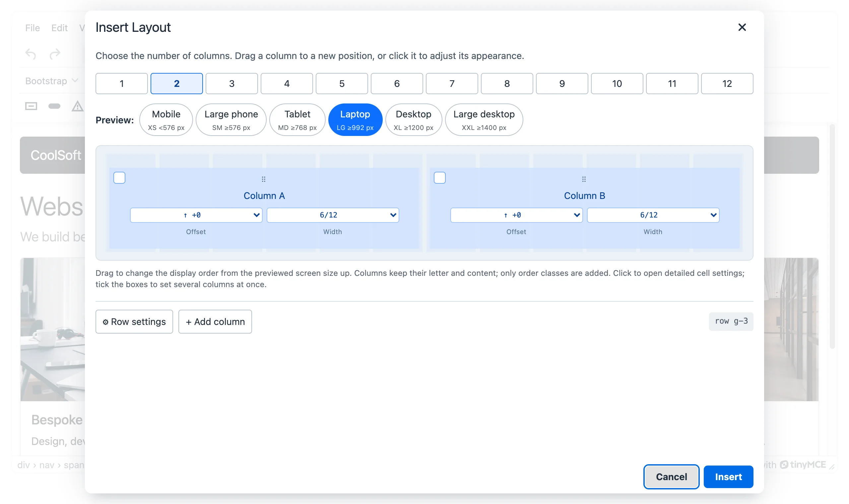Tick the Column A checkbox
The height and width of the screenshot is (504, 849).
(x=119, y=178)
